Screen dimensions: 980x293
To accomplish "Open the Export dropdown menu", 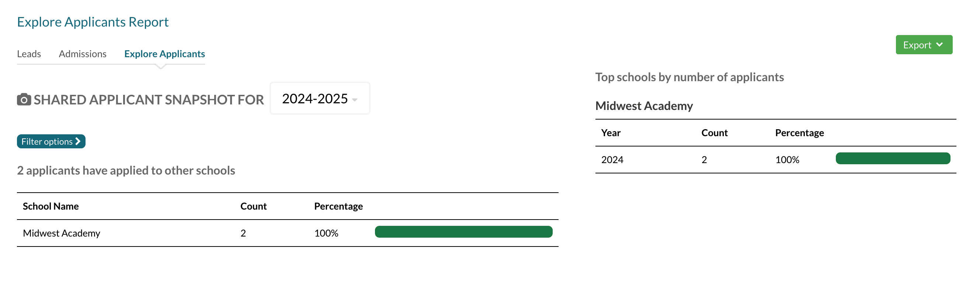I will (x=923, y=45).
